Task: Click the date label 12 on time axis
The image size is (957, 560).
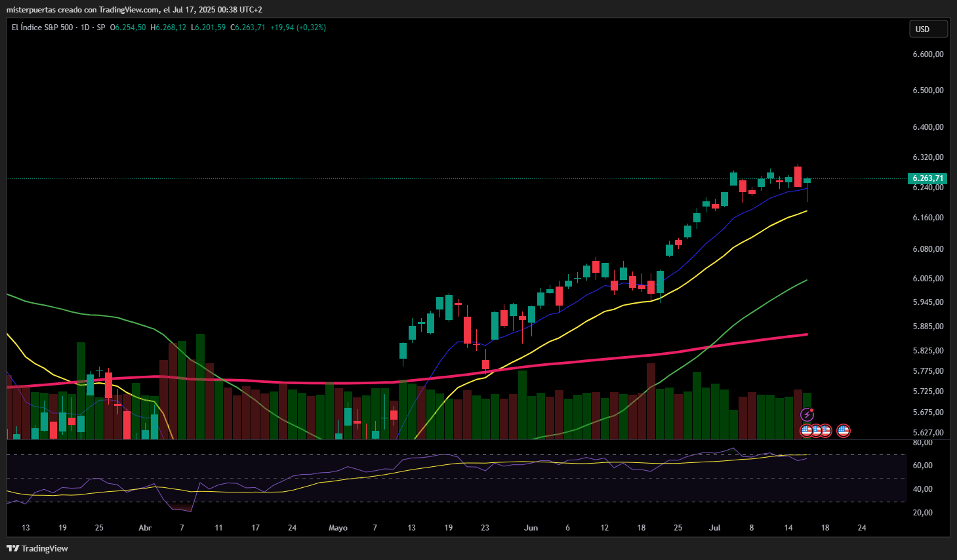Action: [x=605, y=528]
